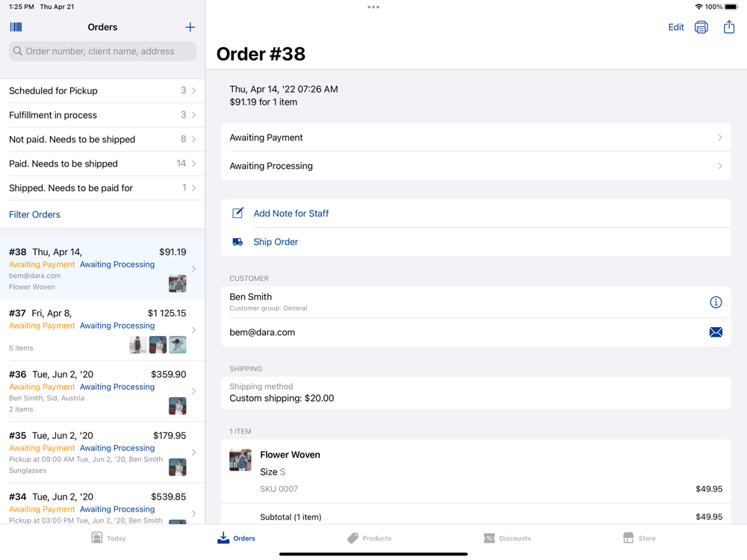The height and width of the screenshot is (560, 747).
Task: Expand Scheduled for Pickup chevron
Action: point(194,90)
